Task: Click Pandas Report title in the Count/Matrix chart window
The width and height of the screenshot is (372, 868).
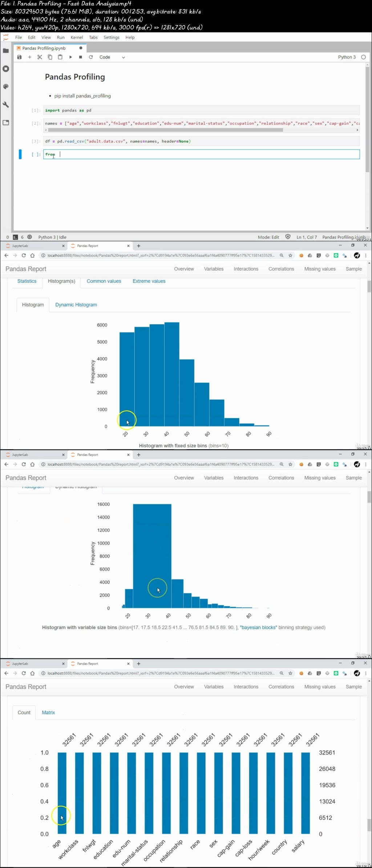Action: 26,687
